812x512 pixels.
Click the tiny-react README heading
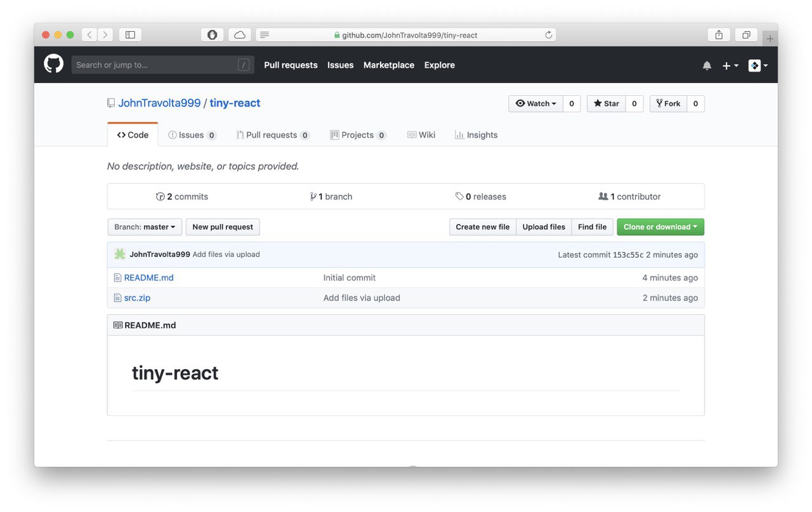click(175, 373)
